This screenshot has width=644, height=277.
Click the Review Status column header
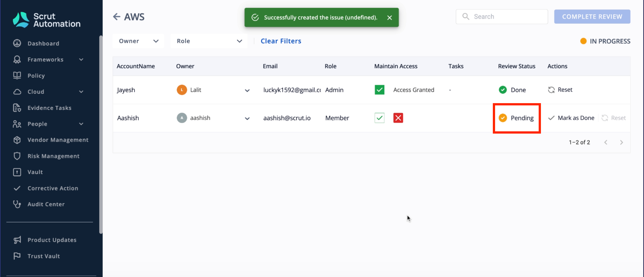[517, 66]
